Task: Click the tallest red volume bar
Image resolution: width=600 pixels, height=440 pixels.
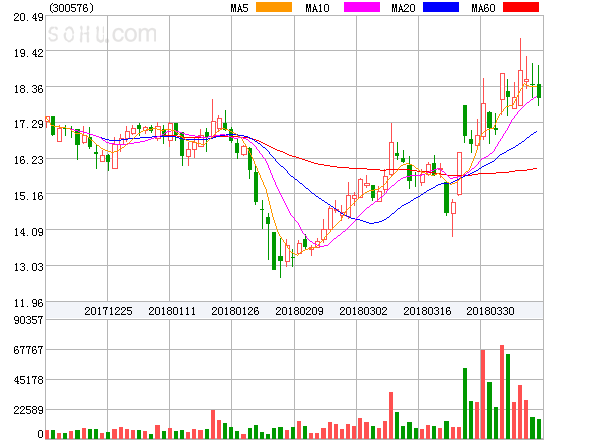Action: 502,392
